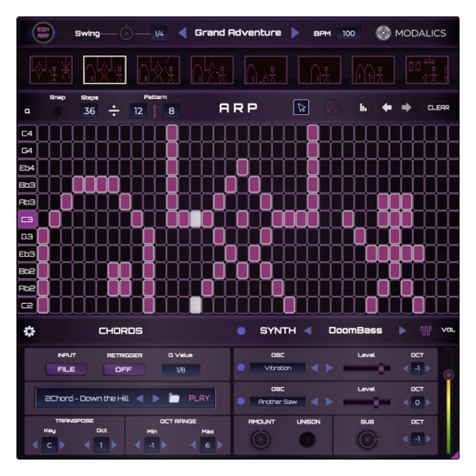Click the C4 note label
The image size is (476, 476).
(x=27, y=133)
